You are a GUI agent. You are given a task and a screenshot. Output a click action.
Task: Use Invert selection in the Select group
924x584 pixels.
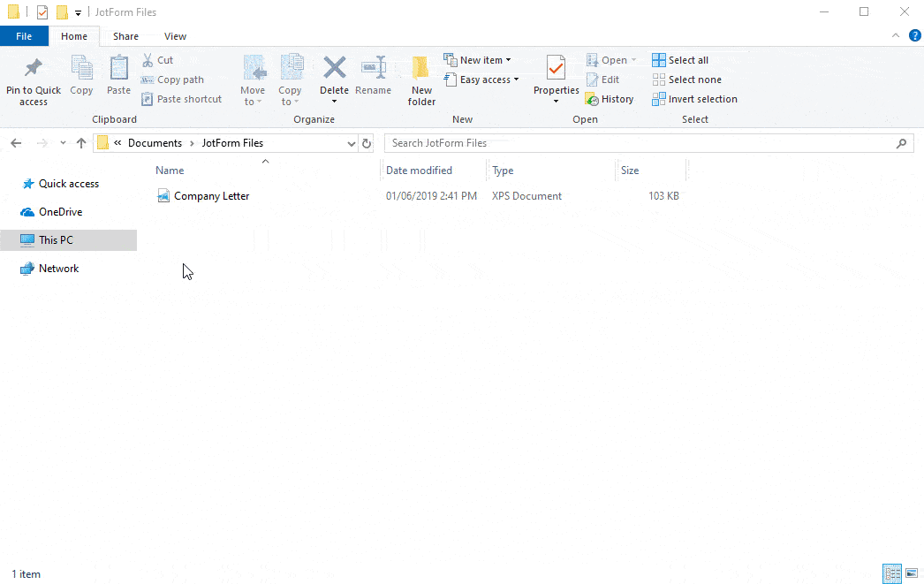[x=694, y=99]
